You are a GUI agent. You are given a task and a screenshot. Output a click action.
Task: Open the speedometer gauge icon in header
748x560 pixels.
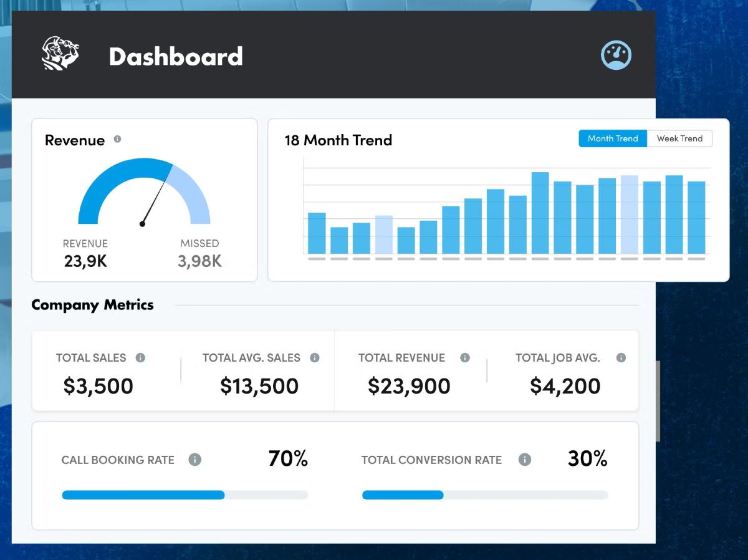coord(616,55)
